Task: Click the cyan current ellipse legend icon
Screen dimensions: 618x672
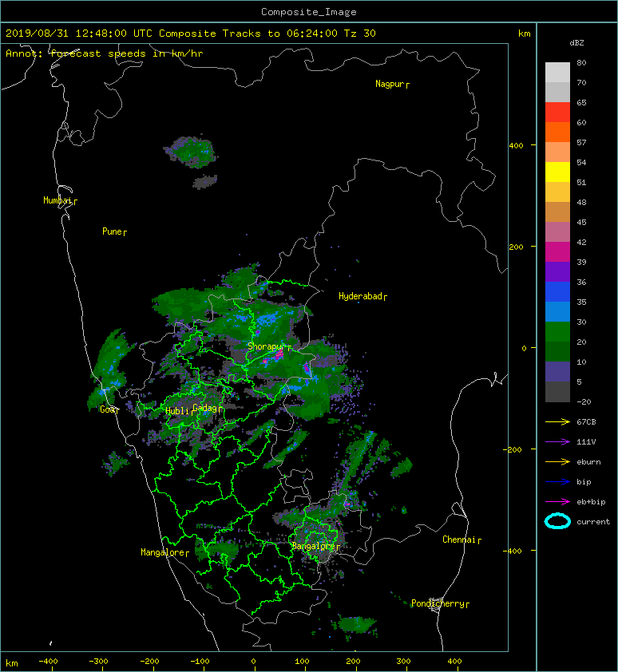Action: point(557,521)
